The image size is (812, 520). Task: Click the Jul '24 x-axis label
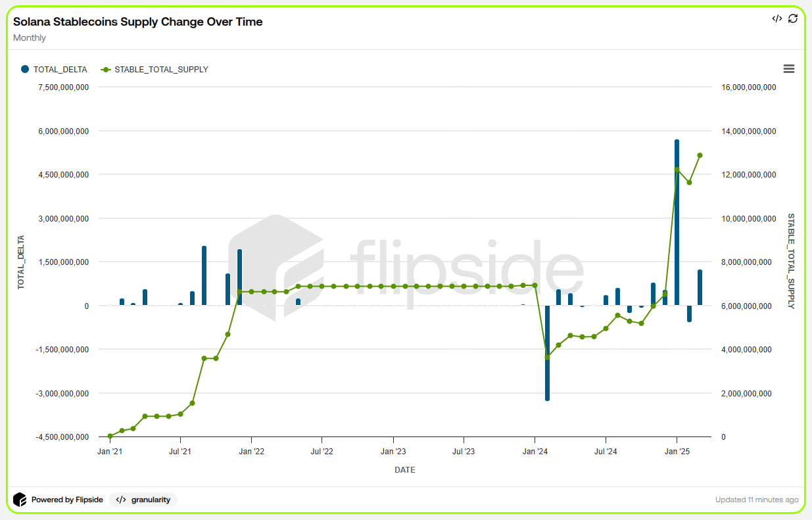click(606, 452)
